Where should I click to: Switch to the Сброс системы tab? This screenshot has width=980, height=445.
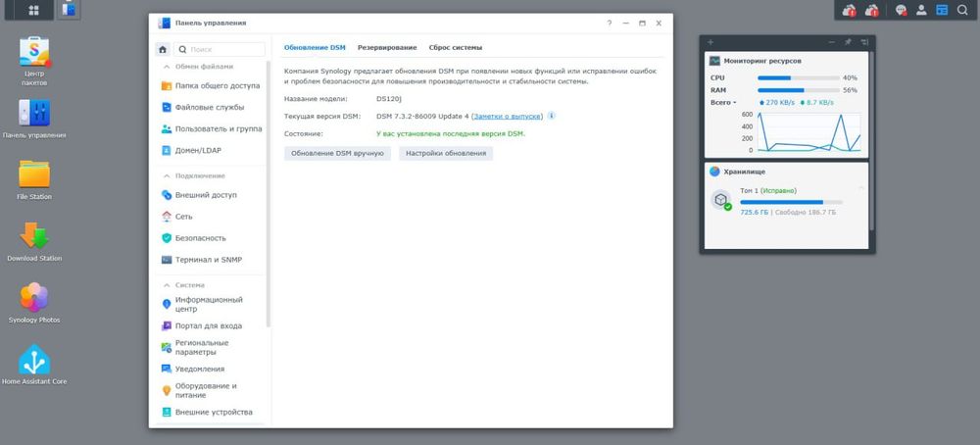point(455,47)
